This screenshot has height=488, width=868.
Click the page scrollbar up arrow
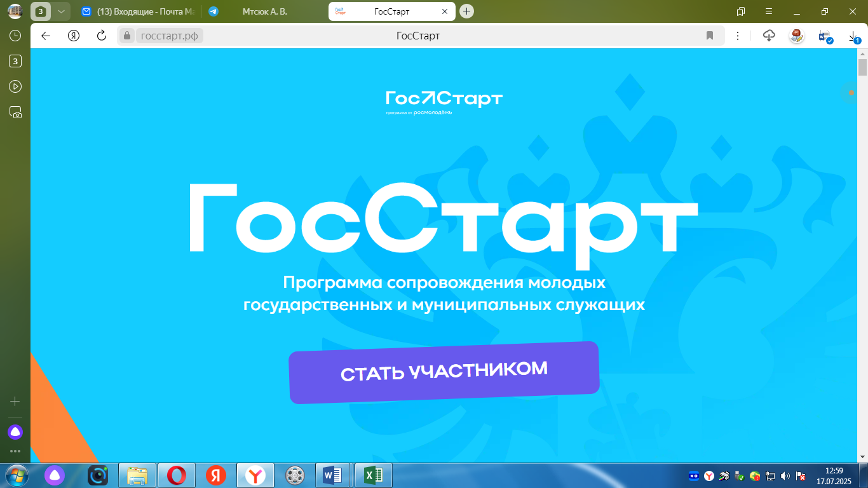tap(862, 53)
